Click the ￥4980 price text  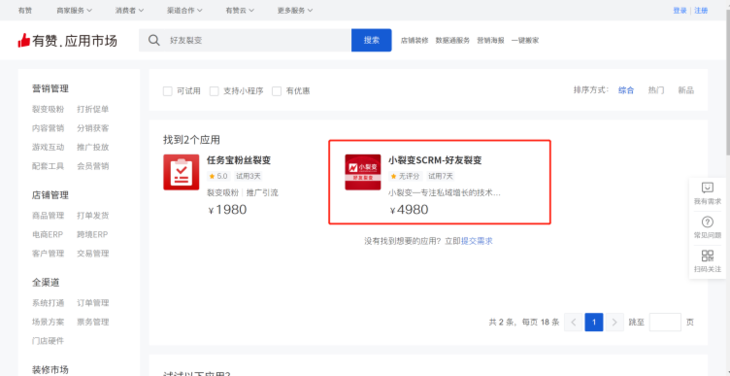(x=409, y=210)
